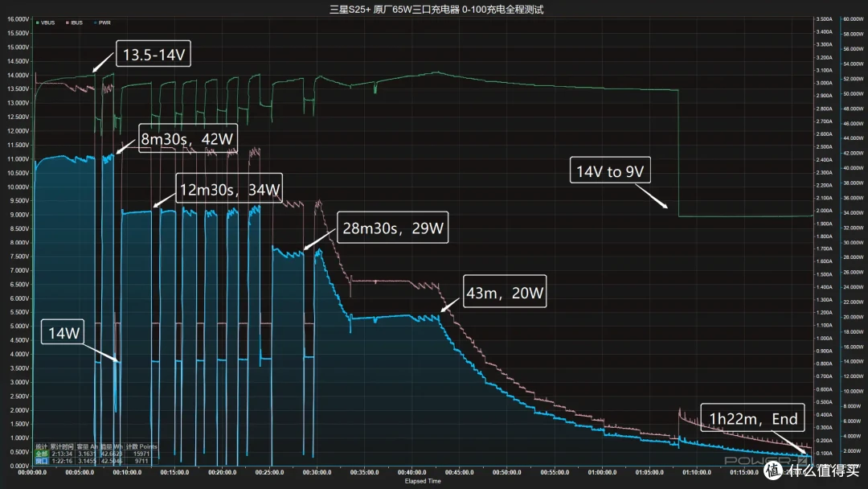Click the 2:13:34 total time cell
This screenshot has height=489, width=868.
(62, 454)
